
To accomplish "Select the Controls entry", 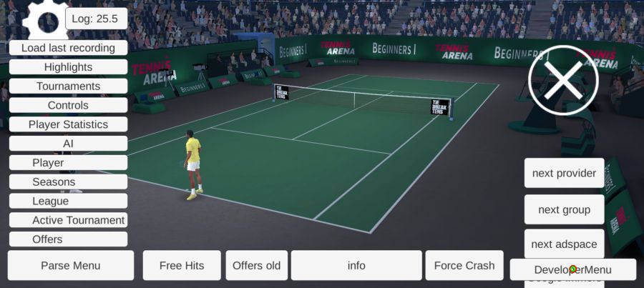I will (68, 106).
